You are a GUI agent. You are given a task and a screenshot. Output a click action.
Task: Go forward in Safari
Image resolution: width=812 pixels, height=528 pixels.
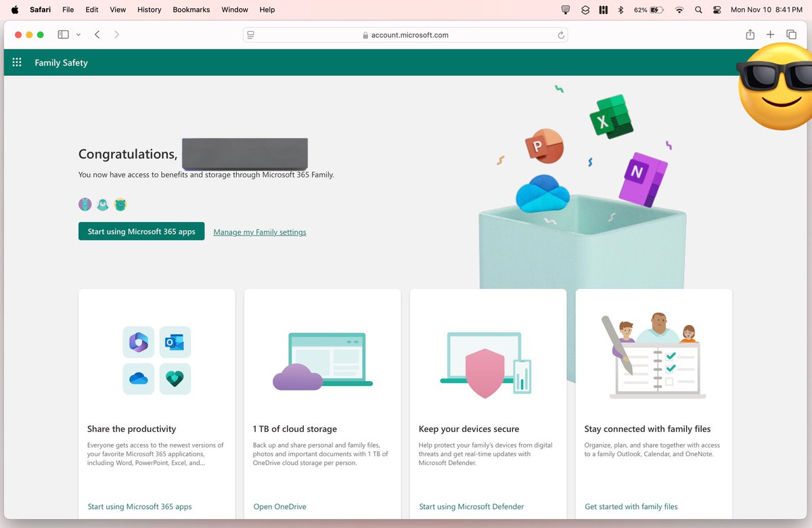(x=116, y=35)
